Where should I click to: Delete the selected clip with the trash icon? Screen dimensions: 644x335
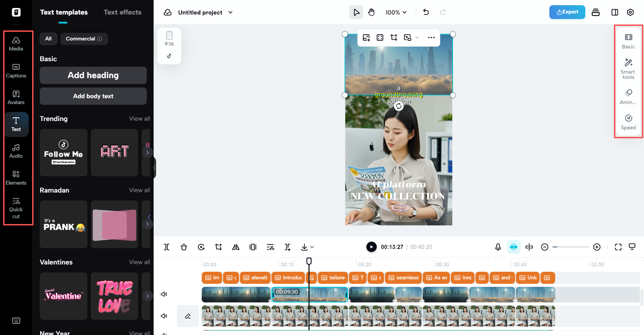(184, 247)
